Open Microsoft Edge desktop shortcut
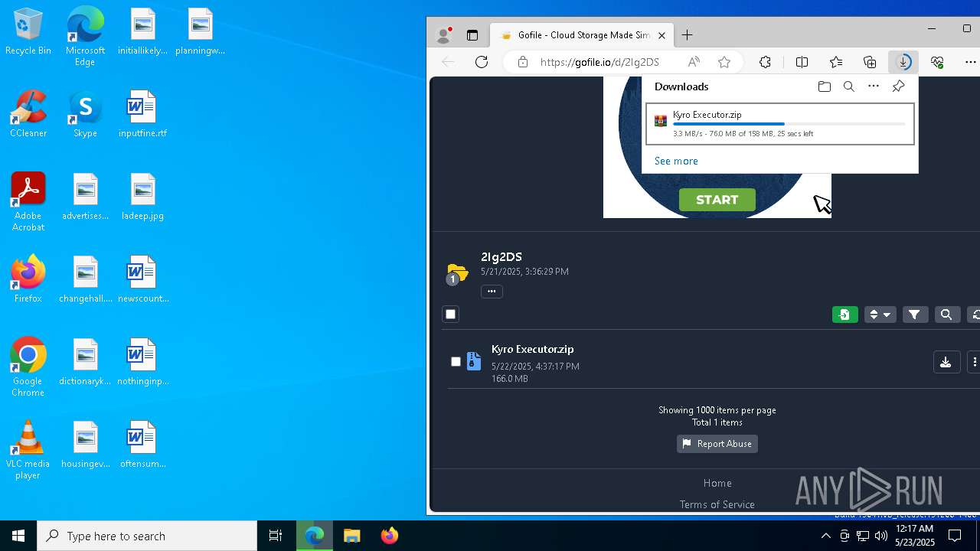This screenshot has width=980, height=551. pos(85,36)
